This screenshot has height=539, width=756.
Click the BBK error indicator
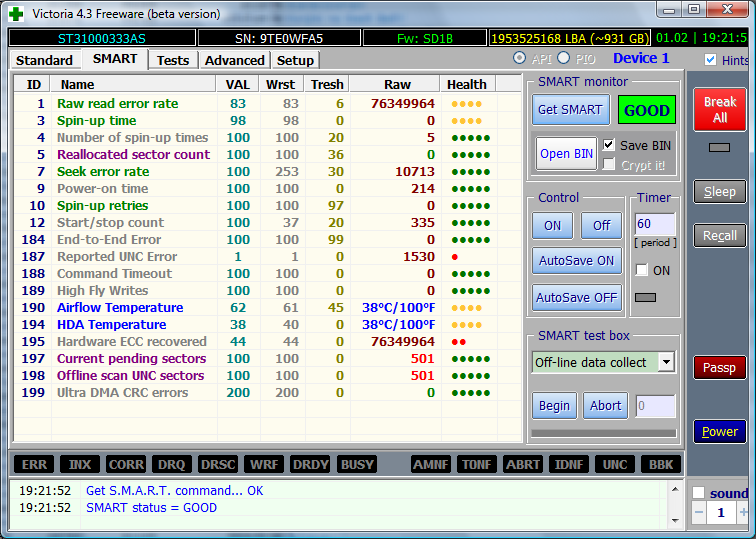[x=661, y=464]
